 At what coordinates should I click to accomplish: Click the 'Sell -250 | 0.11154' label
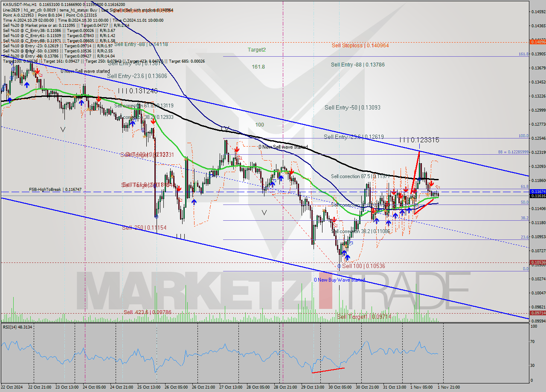144,228
